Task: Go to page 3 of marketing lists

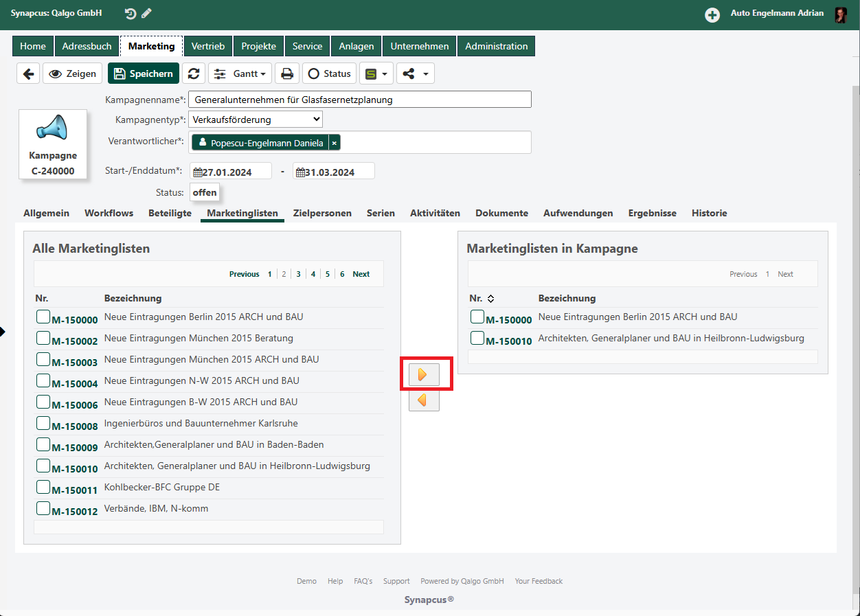Action: point(298,274)
